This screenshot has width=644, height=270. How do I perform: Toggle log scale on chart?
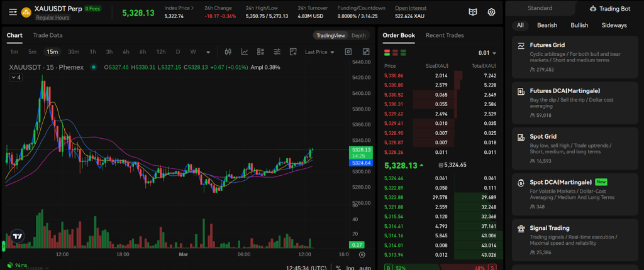coord(350,268)
